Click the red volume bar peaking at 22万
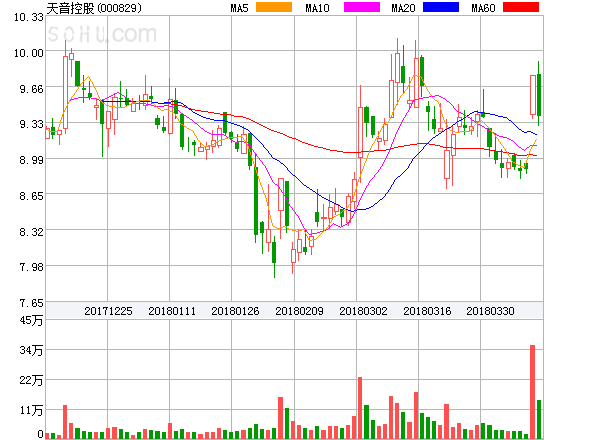Viewport: 600px width, 440px height. 360,408
